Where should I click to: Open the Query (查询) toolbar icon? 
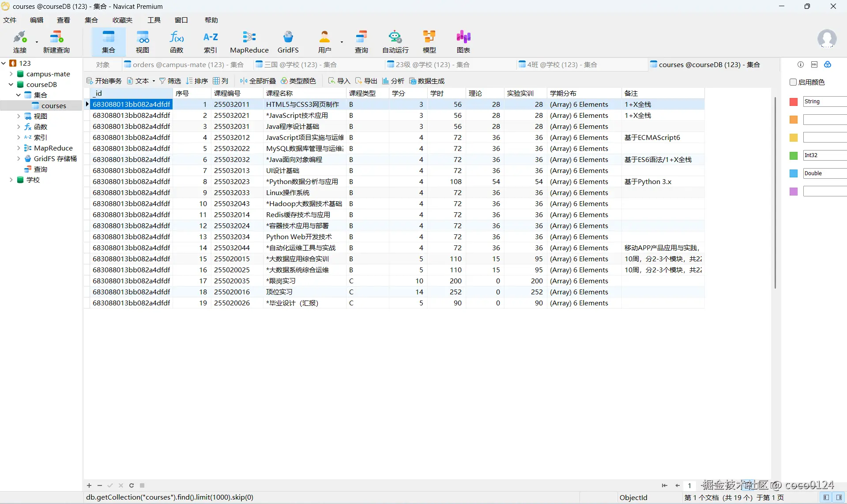[x=361, y=42]
